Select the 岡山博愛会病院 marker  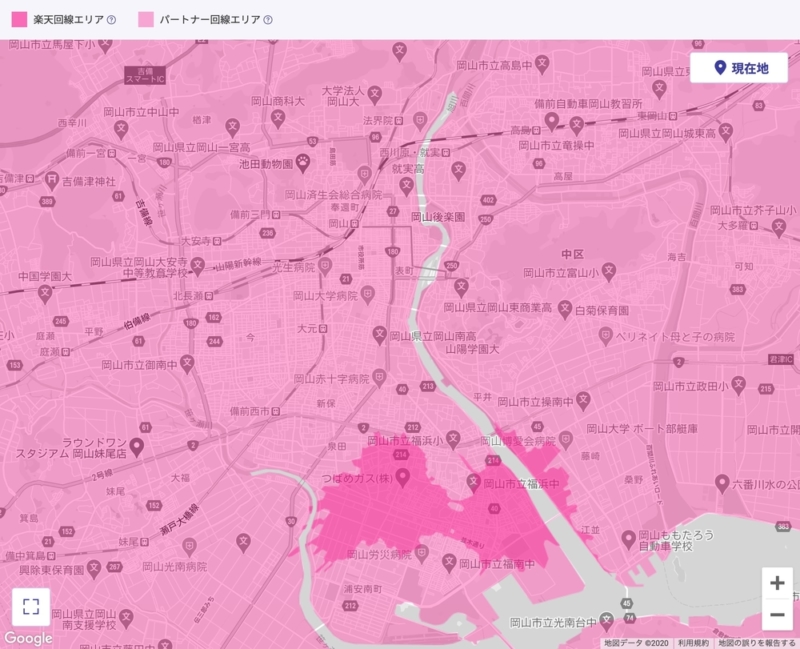(x=565, y=439)
